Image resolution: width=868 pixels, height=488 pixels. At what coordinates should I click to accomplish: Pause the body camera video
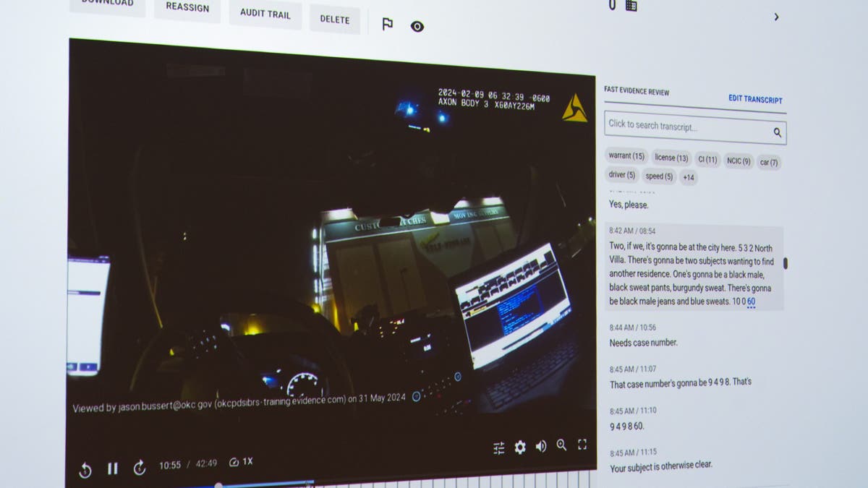click(x=112, y=468)
